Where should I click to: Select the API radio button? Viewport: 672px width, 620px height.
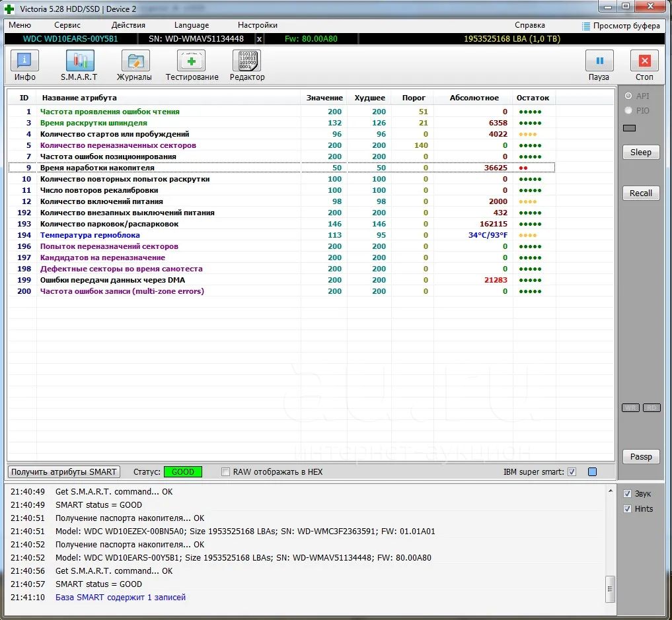coord(628,96)
